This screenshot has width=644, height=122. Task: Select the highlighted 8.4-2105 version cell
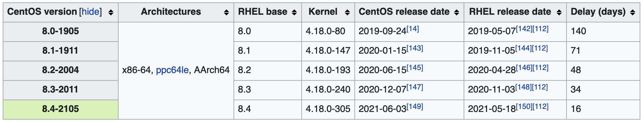click(x=60, y=109)
